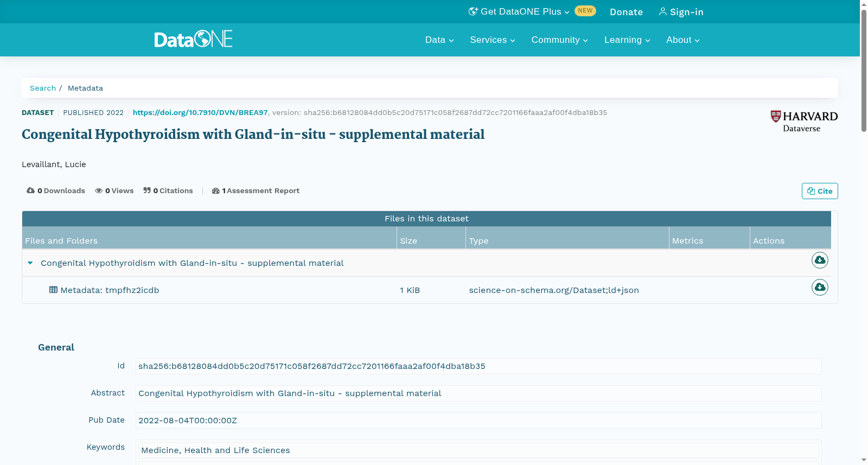Click the DataONE logo
The image size is (868, 465).
click(x=193, y=39)
